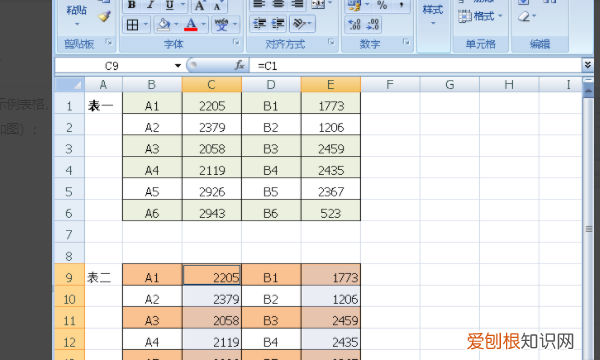Increase the font size

(x=199, y=5)
